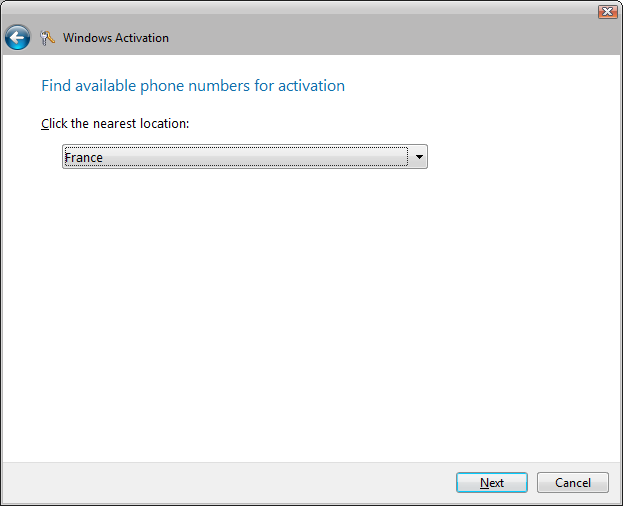623x506 pixels.
Task: Go back with the blue arrow button
Action: (17, 38)
